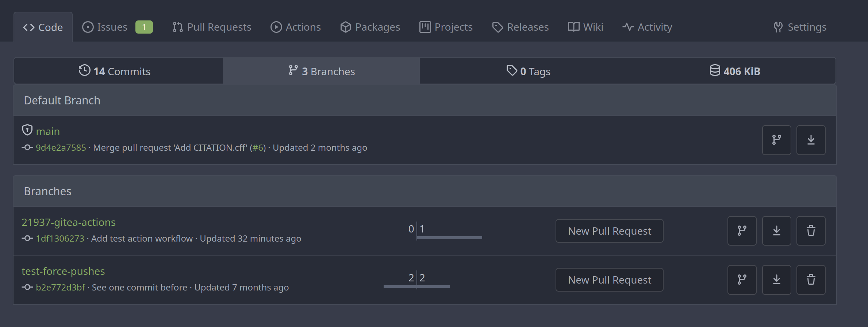Open the main branch link

(48, 131)
